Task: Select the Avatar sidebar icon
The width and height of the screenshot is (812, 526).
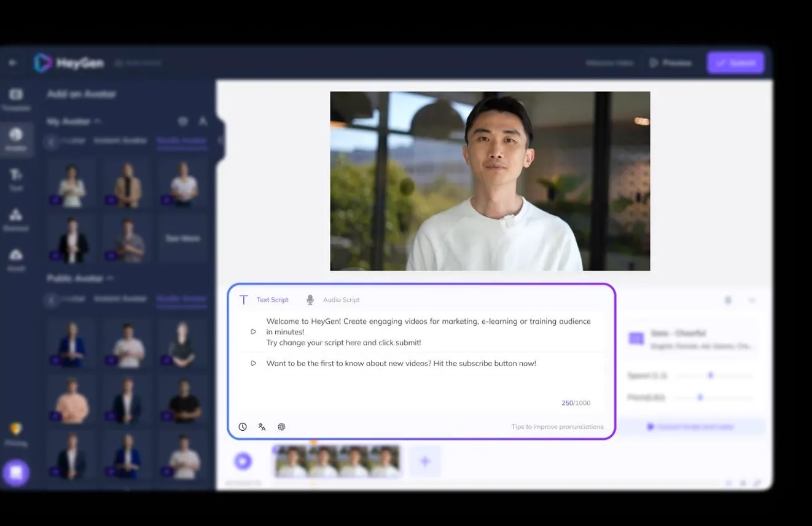Action: coord(16,139)
